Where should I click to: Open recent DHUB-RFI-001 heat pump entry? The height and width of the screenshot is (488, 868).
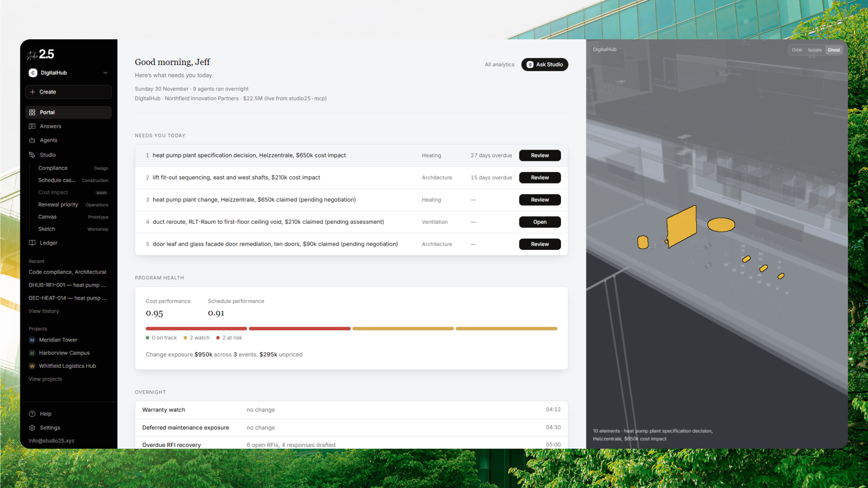[x=67, y=285]
